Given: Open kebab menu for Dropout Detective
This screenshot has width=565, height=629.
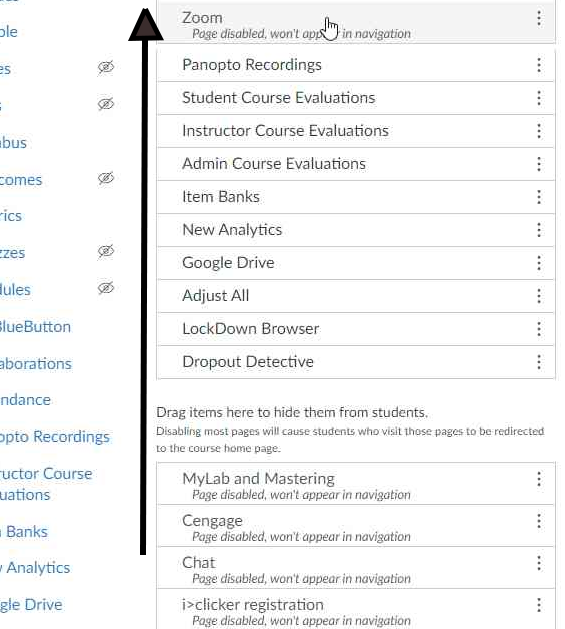Looking at the screenshot, I should pos(539,362).
